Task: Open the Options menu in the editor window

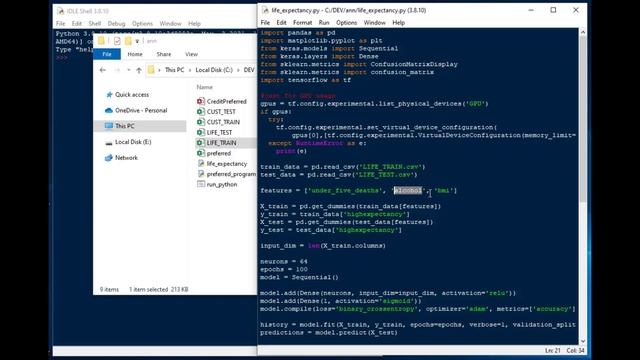Action: [347, 23]
